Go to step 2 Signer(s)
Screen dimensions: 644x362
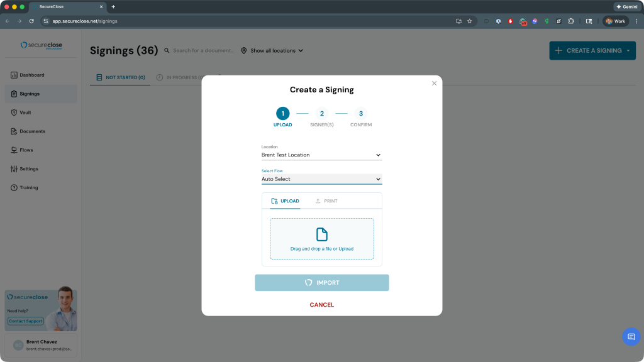click(321, 114)
